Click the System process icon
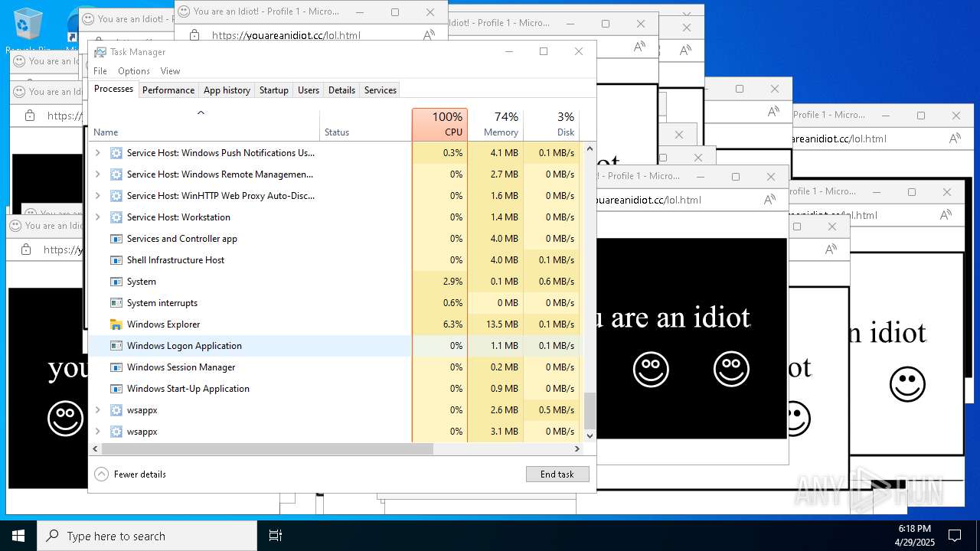The width and height of the screenshot is (980, 551). 116,282
